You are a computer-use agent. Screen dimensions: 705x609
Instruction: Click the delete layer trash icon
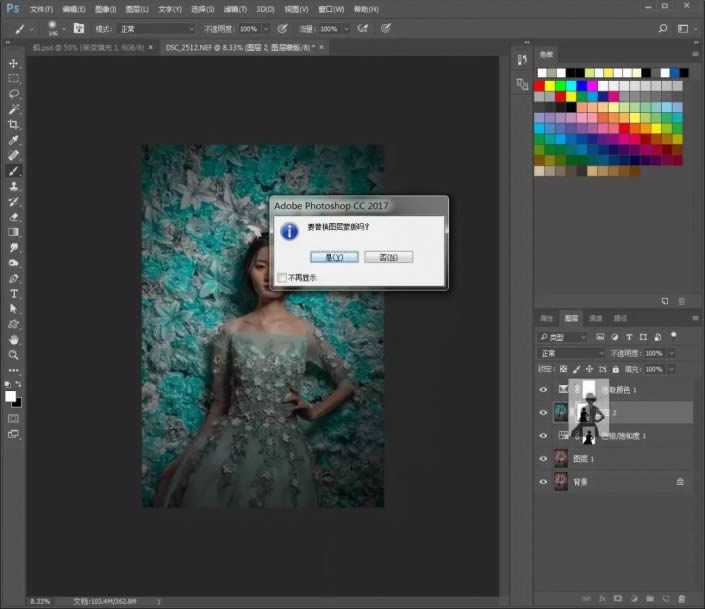(x=682, y=598)
